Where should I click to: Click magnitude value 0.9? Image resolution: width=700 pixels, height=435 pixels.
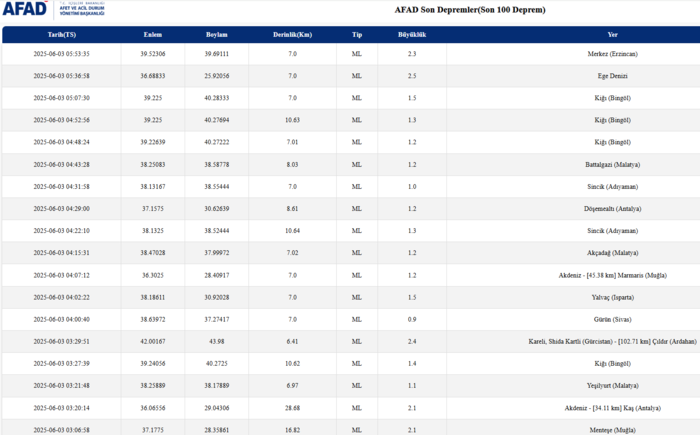412,320
